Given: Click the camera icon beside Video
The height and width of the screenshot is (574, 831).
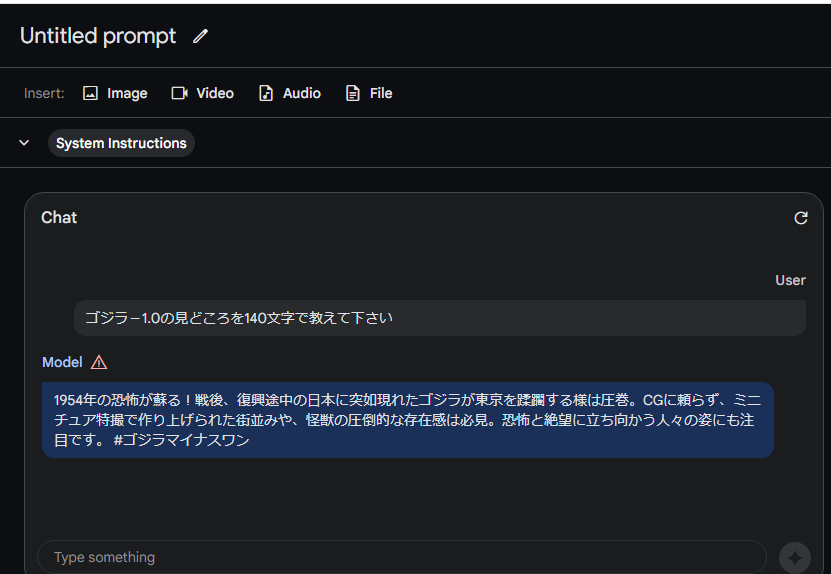Looking at the screenshot, I should point(180,93).
